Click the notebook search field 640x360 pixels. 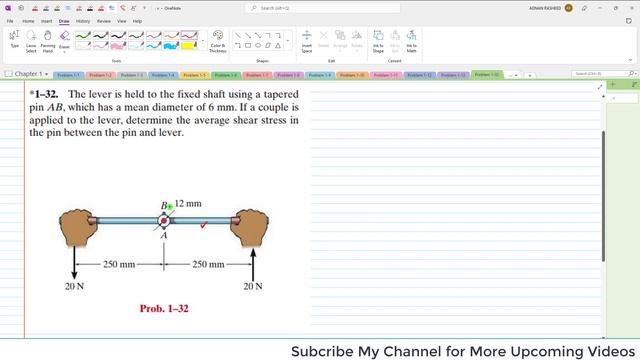coord(600,73)
